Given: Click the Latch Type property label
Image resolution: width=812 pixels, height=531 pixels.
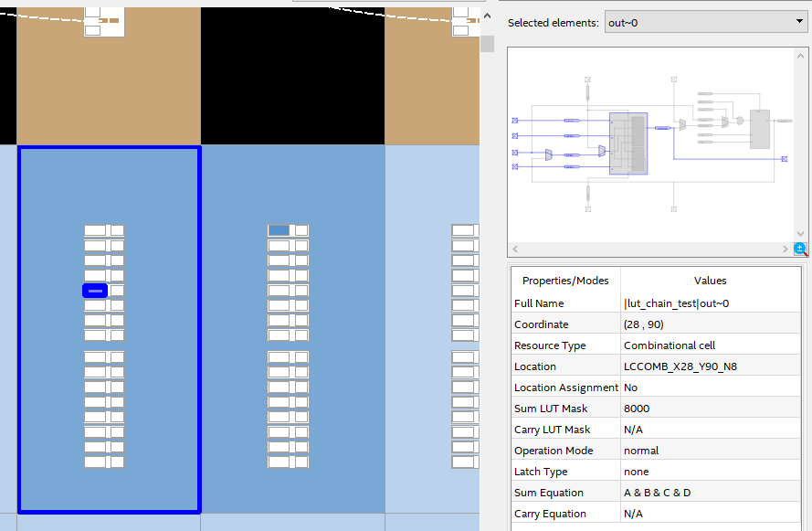Looking at the screenshot, I should tap(541, 472).
